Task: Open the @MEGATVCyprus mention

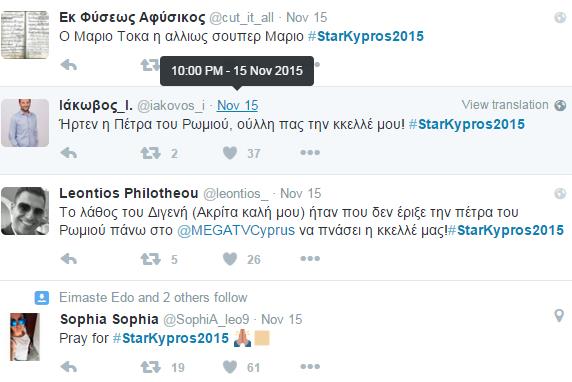Action: [x=236, y=230]
